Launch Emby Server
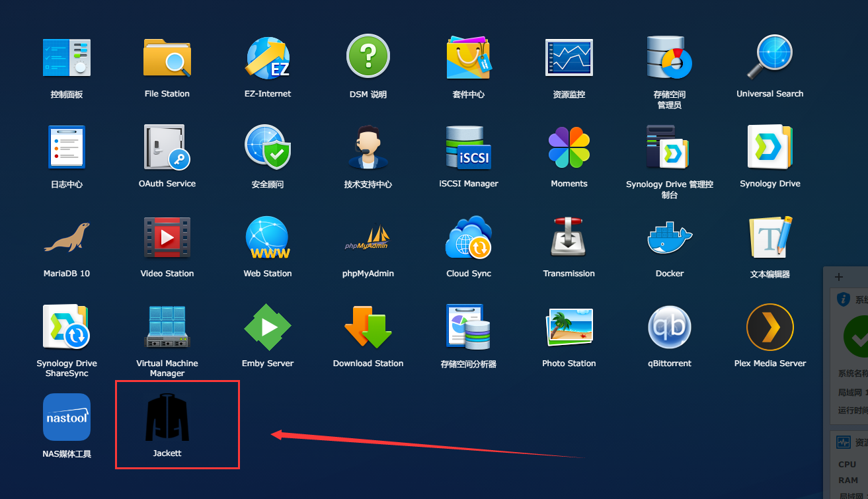This screenshot has width=868, height=499. tap(267, 328)
